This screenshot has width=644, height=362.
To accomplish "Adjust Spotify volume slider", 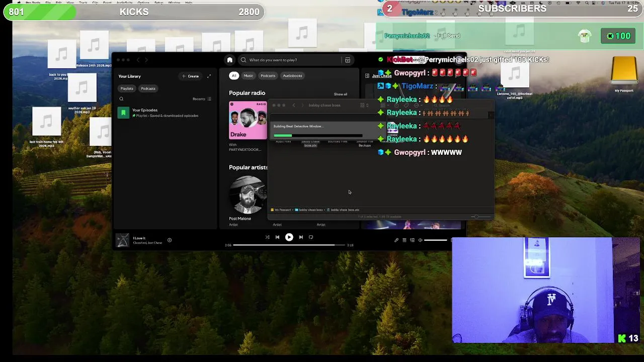I will pos(436,240).
